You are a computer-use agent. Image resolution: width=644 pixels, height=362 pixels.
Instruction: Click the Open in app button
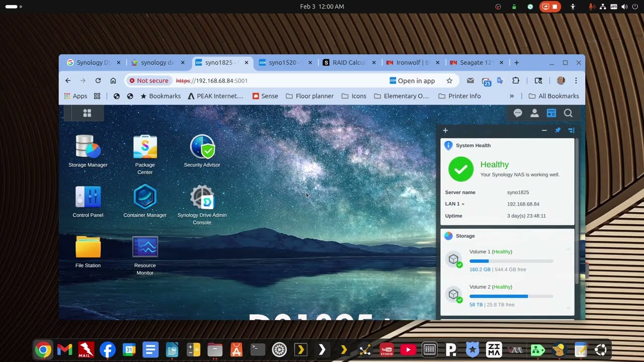(412, 80)
